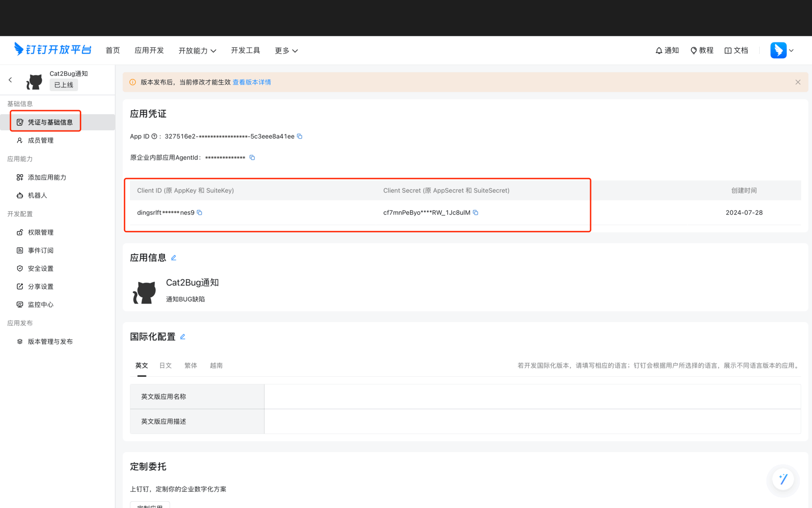Open the account avatar dropdown
Viewport: 812px width, 508px height.
pyautogui.click(x=782, y=50)
